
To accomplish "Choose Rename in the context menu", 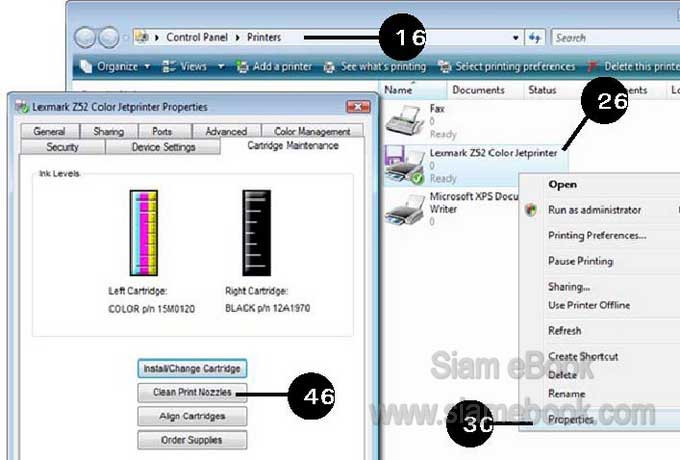I will pyautogui.click(x=566, y=394).
